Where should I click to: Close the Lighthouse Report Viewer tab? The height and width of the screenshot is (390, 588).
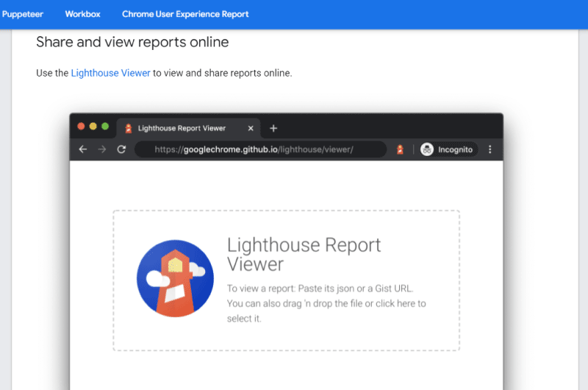251,128
